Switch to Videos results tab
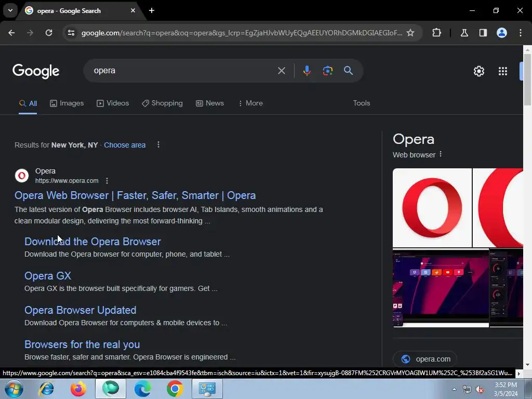This screenshot has width=532, height=399. point(113,103)
